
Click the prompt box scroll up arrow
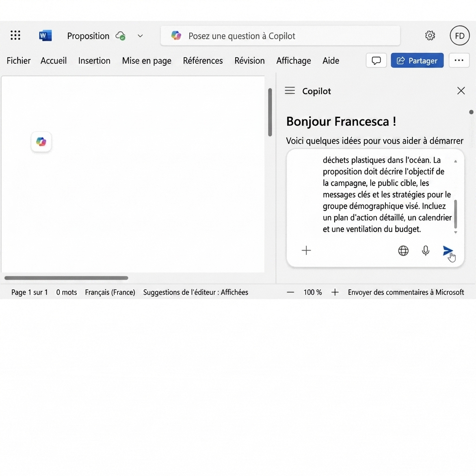tap(456, 161)
